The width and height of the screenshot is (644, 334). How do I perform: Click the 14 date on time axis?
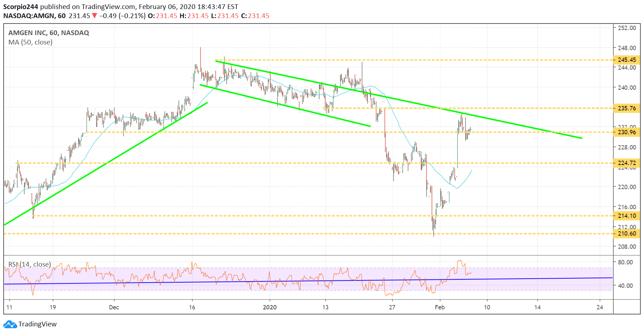[x=538, y=308]
